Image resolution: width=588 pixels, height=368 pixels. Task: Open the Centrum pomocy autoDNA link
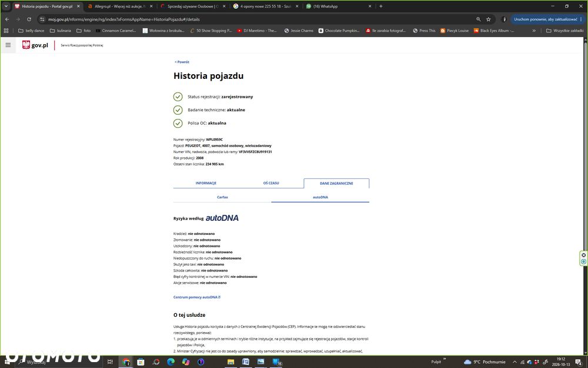pyautogui.click(x=197, y=297)
